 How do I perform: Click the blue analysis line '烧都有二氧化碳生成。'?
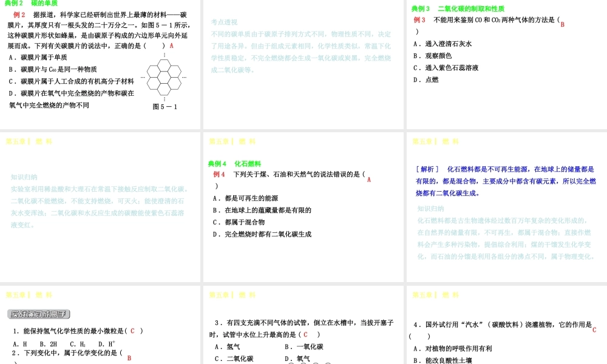448,193
